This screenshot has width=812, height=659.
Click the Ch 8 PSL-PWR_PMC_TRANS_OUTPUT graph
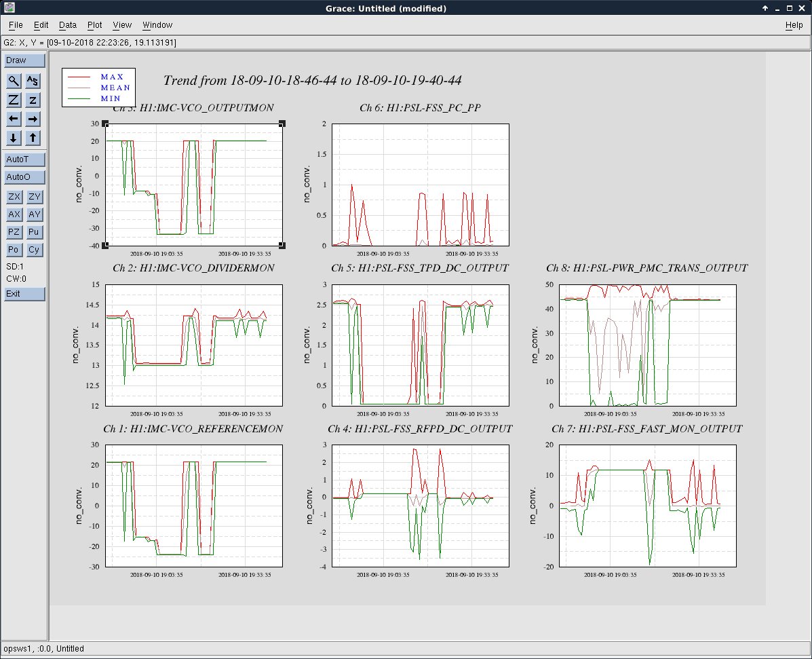[x=648, y=345]
